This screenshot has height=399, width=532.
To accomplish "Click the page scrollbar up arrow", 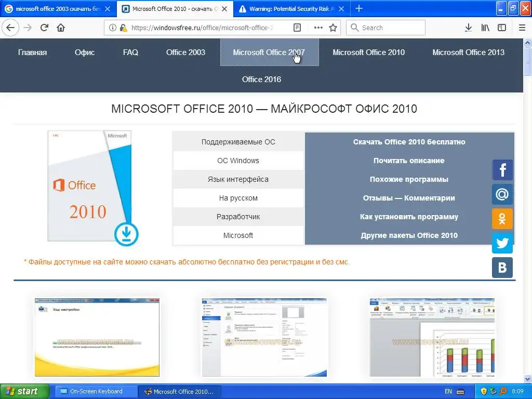I will pyautogui.click(x=527, y=43).
